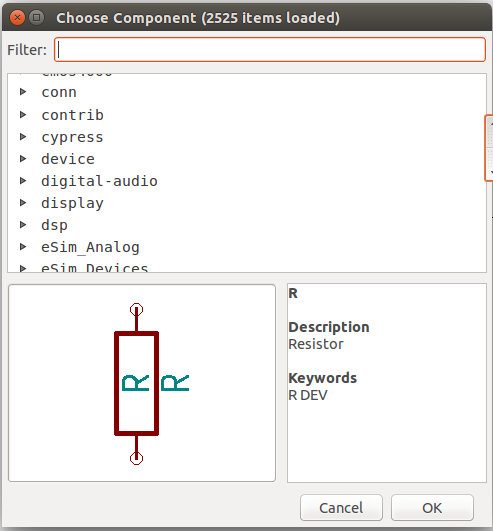Expand the digital-audio library arrow

click(x=23, y=181)
